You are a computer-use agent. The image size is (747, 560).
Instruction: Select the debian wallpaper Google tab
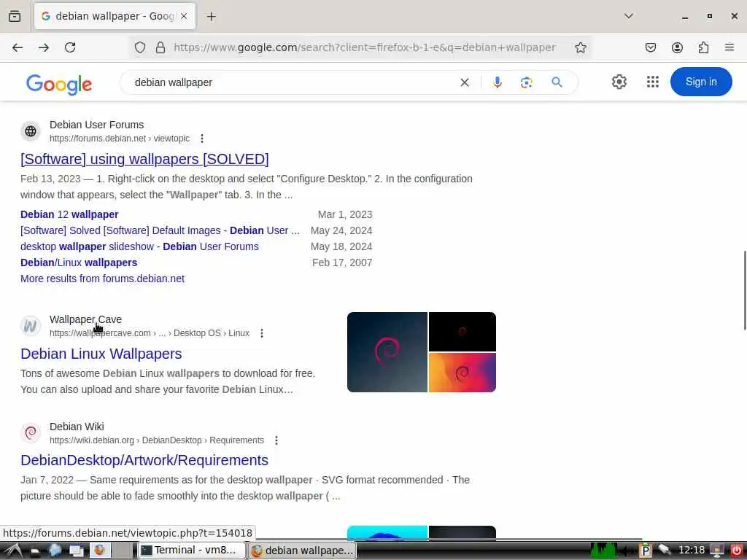click(115, 16)
